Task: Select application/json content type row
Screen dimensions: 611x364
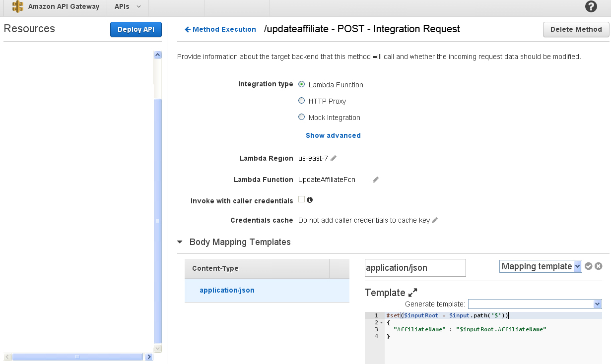Action: tap(267, 290)
